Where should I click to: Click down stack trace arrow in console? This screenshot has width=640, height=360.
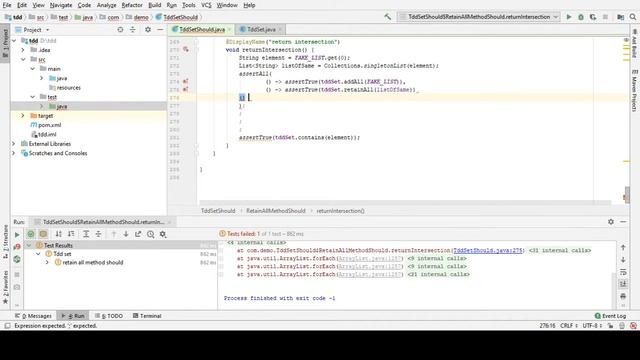pyautogui.click(x=623, y=260)
